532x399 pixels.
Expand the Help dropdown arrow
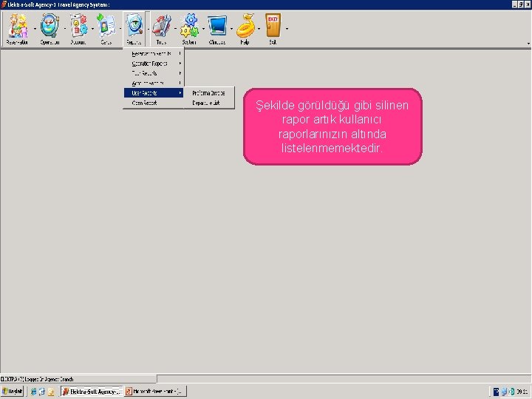tap(259, 29)
